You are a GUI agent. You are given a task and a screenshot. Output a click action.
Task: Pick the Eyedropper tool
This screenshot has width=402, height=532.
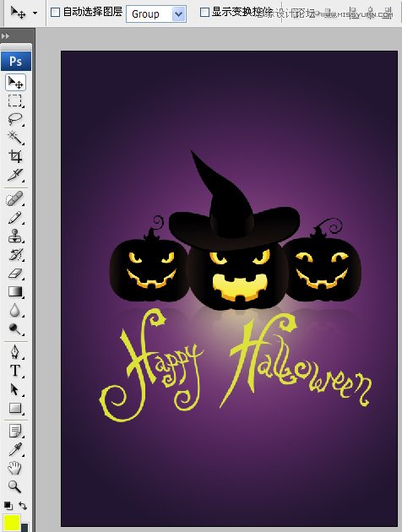point(15,449)
